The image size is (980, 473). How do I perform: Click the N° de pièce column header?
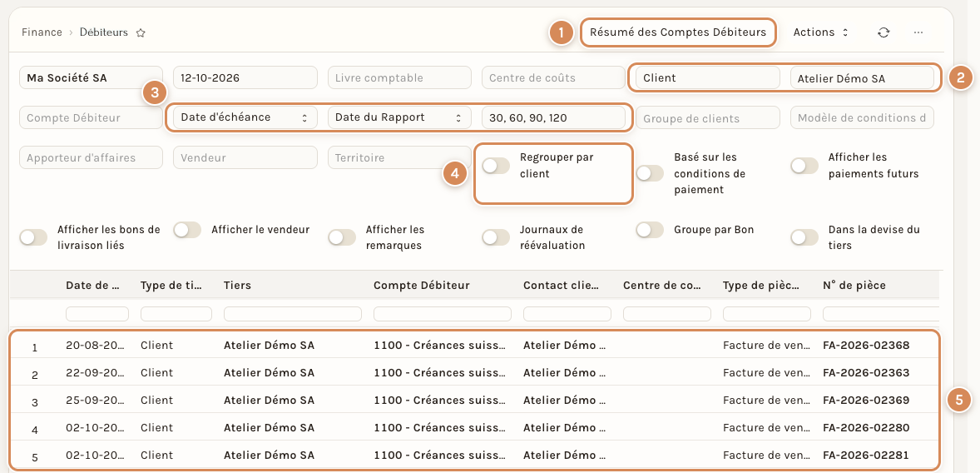coord(854,286)
